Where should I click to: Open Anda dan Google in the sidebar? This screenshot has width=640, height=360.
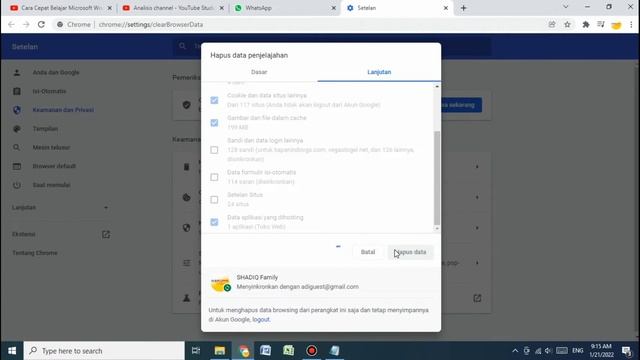coord(56,73)
